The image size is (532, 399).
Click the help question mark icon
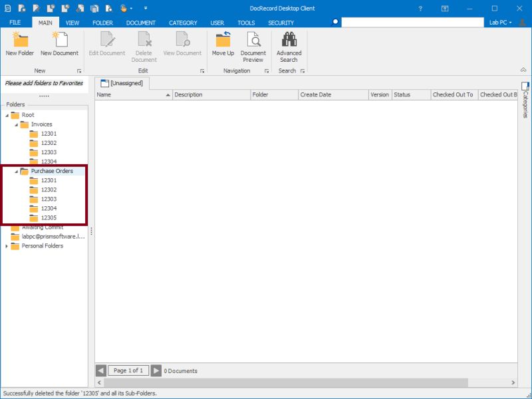tap(420, 9)
